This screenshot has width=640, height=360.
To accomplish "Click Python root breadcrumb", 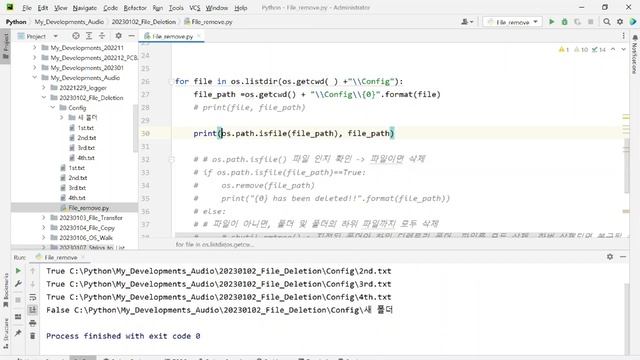I will [16, 22].
